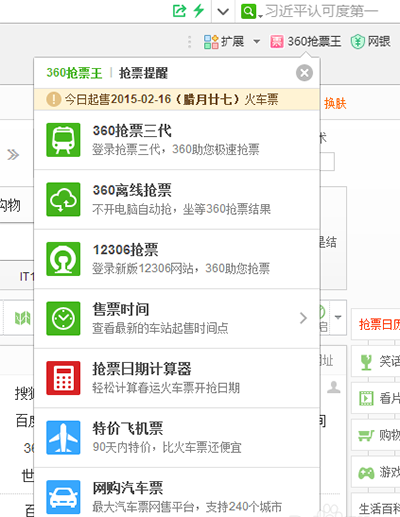This screenshot has width=400, height=517.
Task: Open the 特价飞机票 airplane icon
Action: click(x=63, y=437)
